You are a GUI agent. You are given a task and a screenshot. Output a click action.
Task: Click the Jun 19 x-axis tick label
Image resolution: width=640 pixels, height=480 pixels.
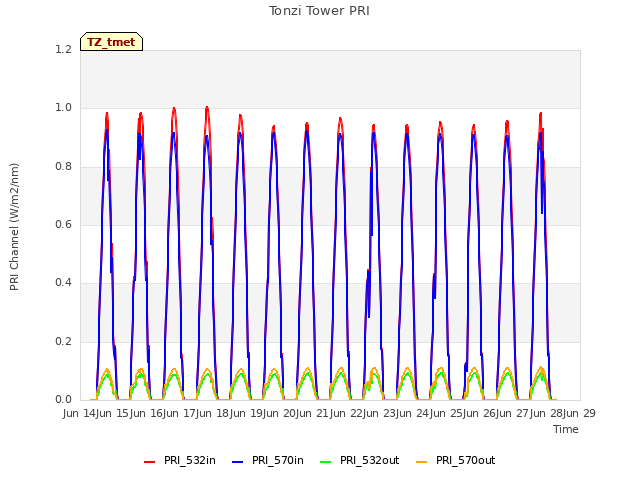click(247, 413)
